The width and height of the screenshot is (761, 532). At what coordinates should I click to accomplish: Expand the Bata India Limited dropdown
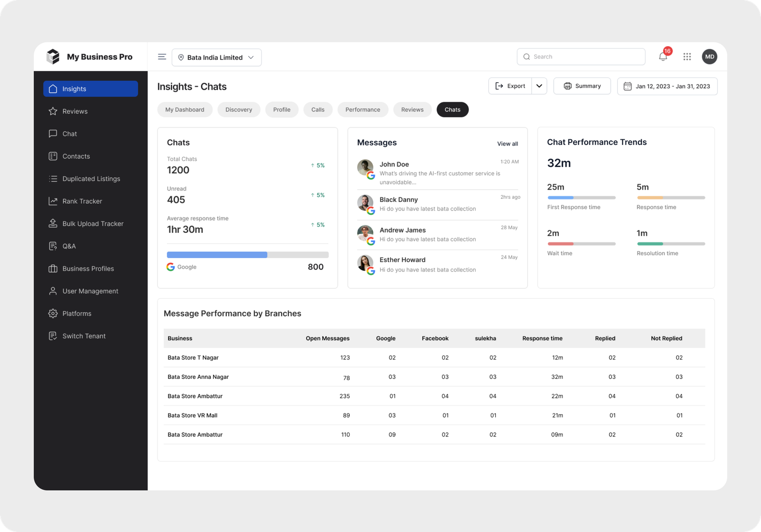pyautogui.click(x=216, y=58)
